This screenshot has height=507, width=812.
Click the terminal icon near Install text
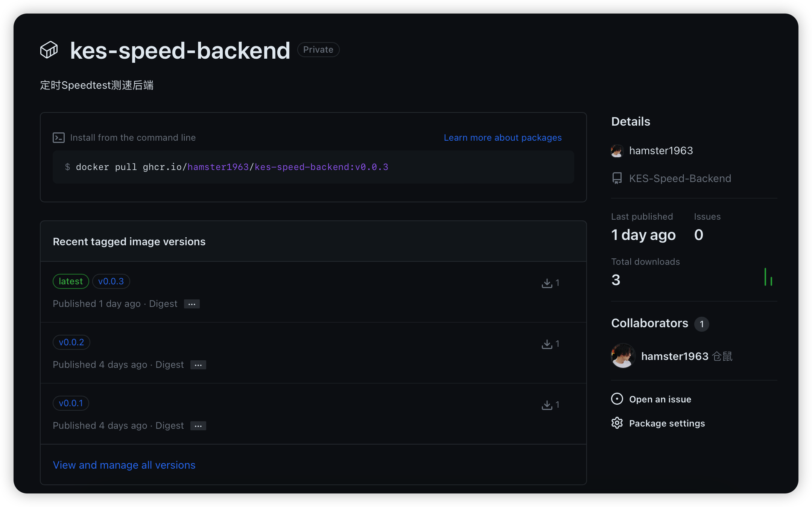point(59,138)
